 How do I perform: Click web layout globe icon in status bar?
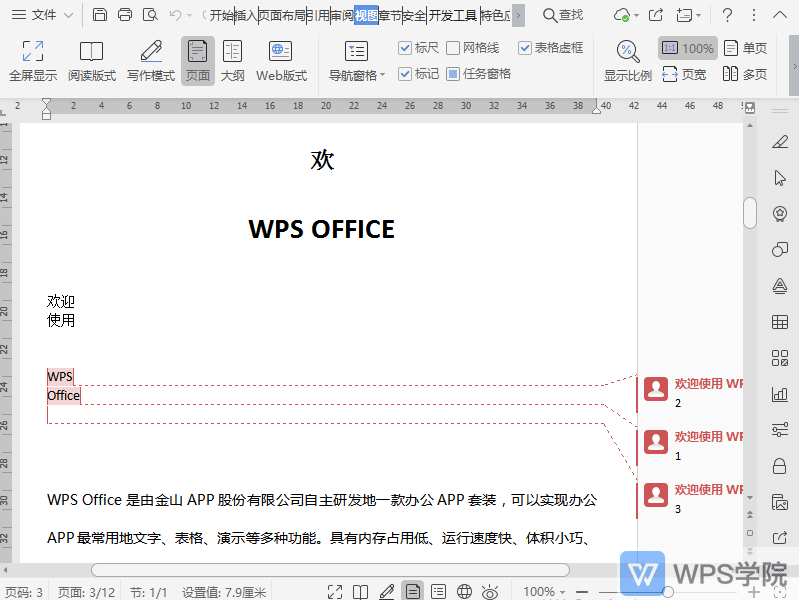click(464, 592)
